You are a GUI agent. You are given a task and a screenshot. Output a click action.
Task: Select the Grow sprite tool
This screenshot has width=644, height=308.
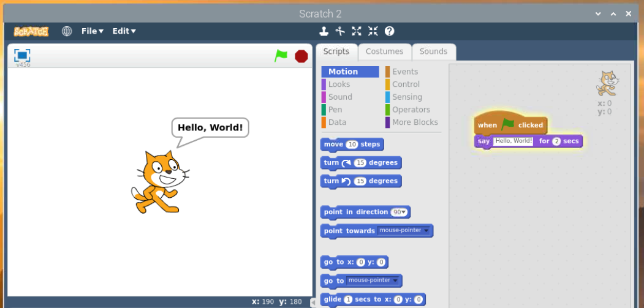pyautogui.click(x=357, y=31)
